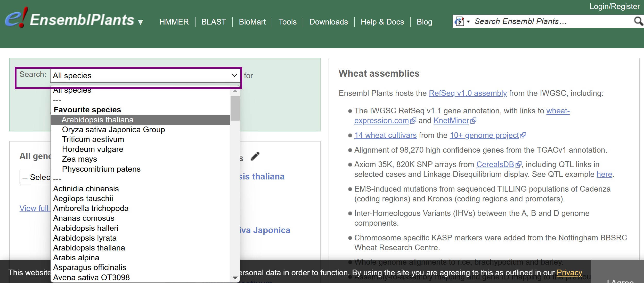Choose Triticum aestivum
The height and width of the screenshot is (283, 644).
[x=140, y=139]
